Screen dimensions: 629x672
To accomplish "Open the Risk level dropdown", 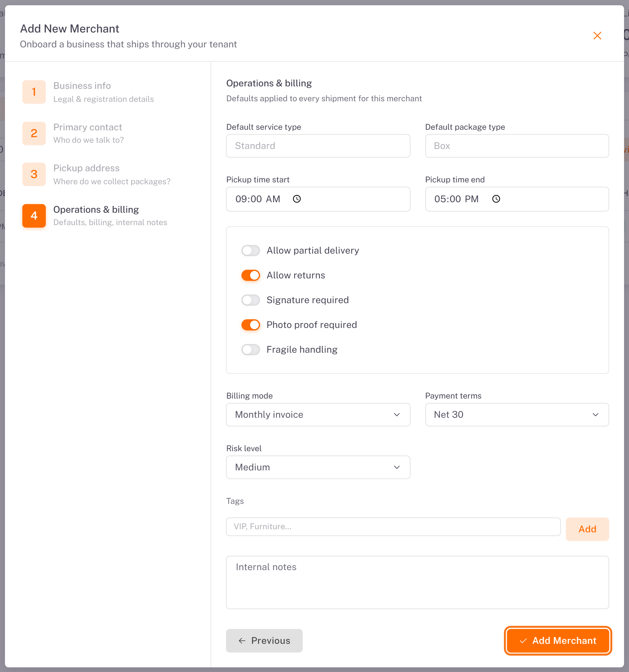I will pyautogui.click(x=318, y=467).
